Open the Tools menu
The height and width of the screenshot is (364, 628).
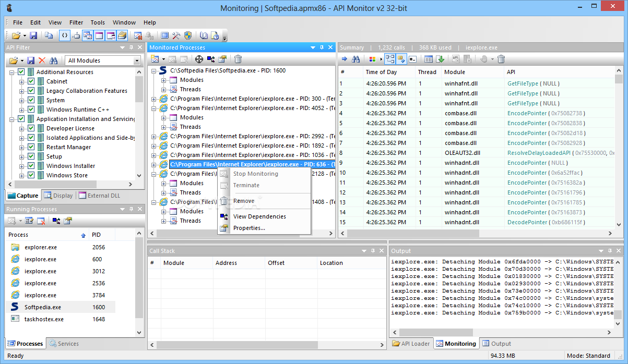(98, 22)
